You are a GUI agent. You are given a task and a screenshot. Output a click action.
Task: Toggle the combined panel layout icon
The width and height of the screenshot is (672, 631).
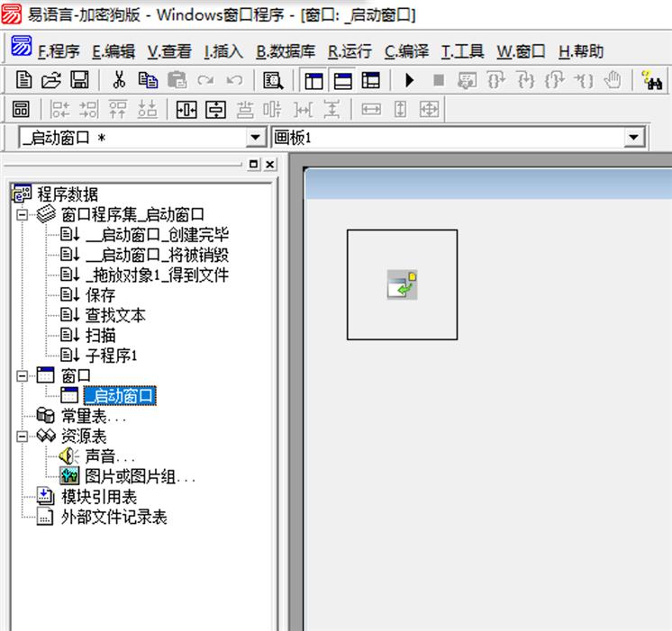click(371, 80)
